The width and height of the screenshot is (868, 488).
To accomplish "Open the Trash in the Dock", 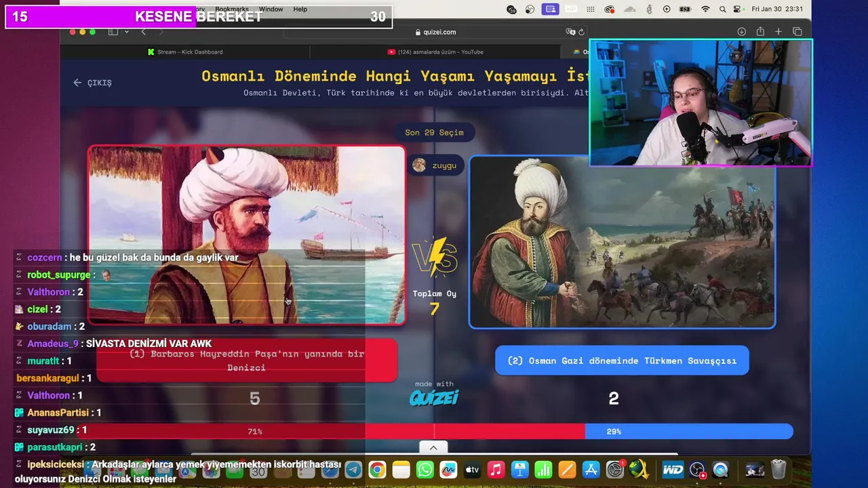I will click(778, 470).
